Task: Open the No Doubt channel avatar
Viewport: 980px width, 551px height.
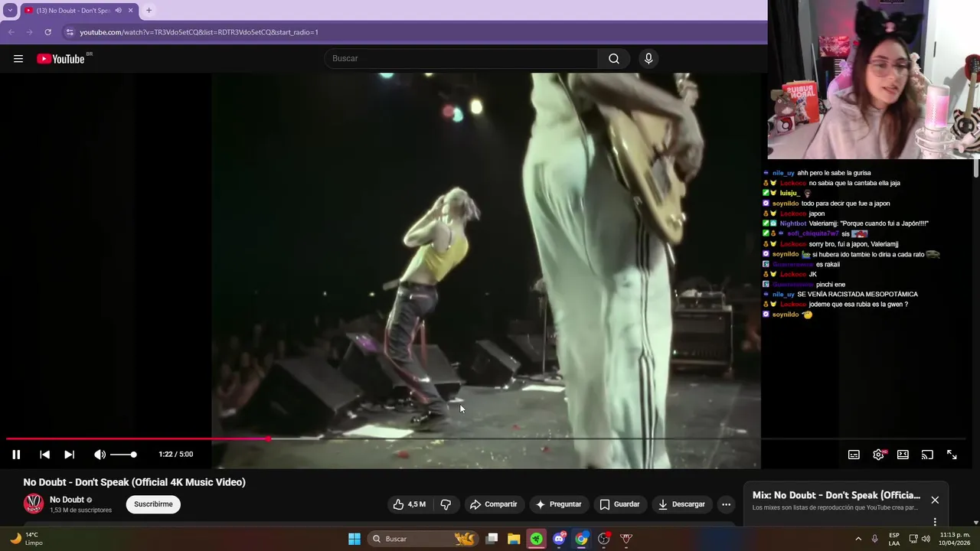Action: pos(34,504)
